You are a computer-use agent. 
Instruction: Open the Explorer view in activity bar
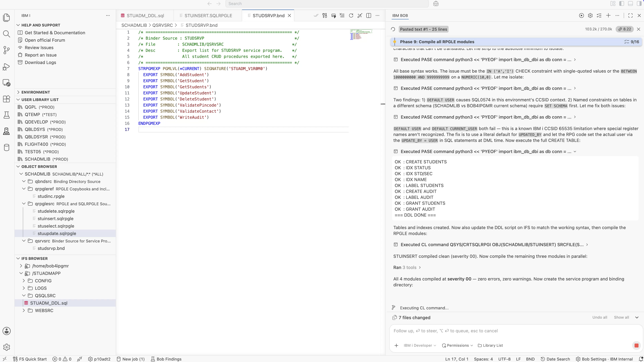point(7,17)
